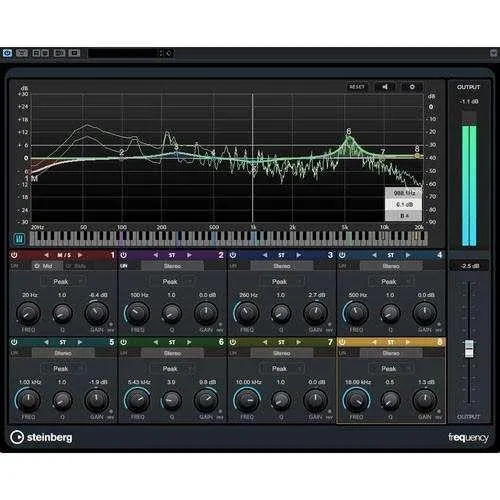Toggle band 3 power button
The width and height of the screenshot is (500, 500).
click(x=233, y=255)
